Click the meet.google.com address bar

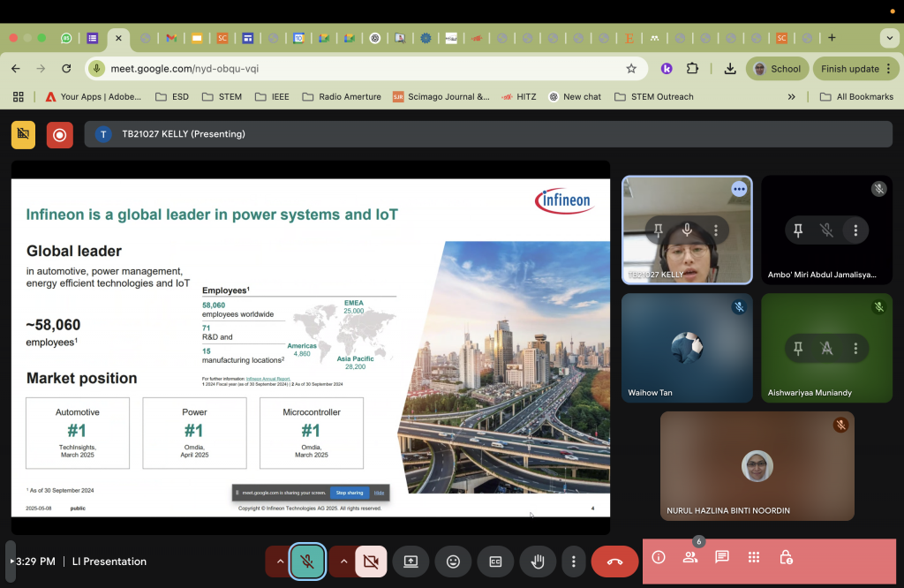pos(366,69)
